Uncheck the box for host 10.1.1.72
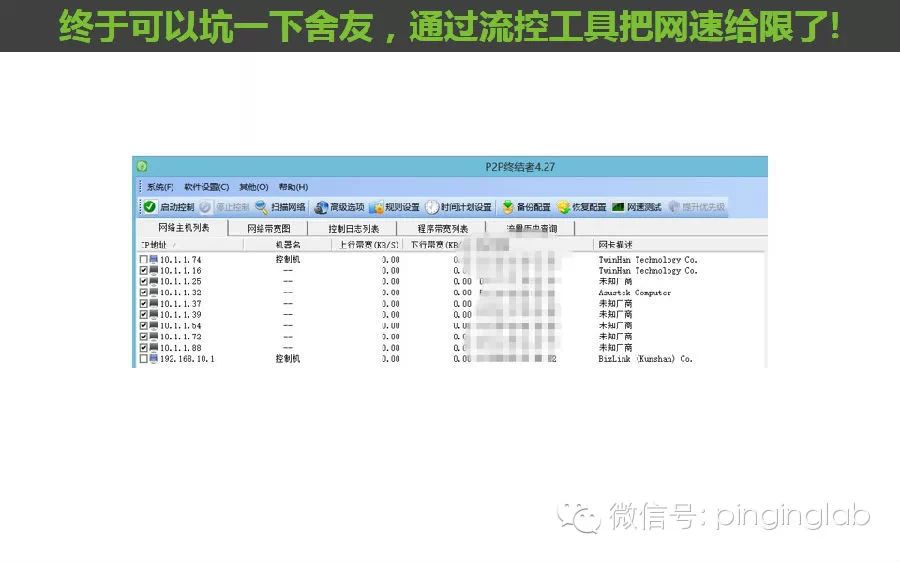This screenshot has height=562, width=900. pyautogui.click(x=143, y=336)
